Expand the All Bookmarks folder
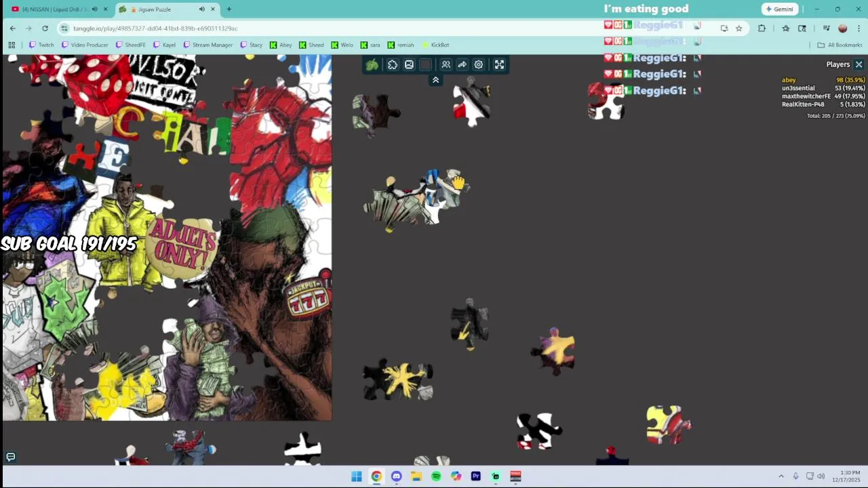Viewport: 868px width, 488px height. 840,45
